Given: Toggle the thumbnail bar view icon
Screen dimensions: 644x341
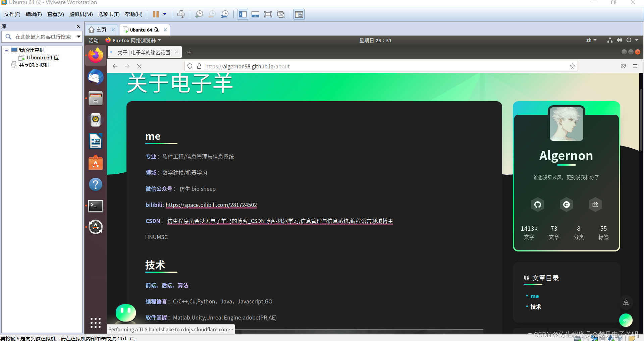Looking at the screenshot, I should click(x=256, y=14).
